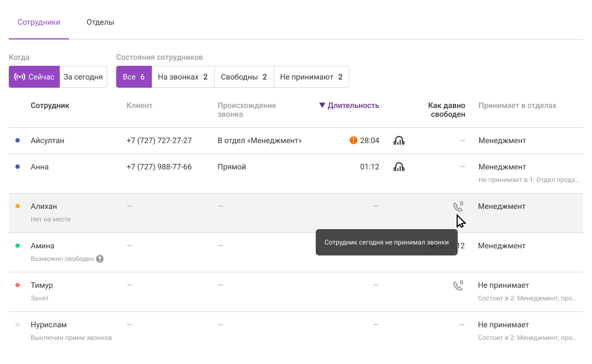Show Не принимают employees only
This screenshot has width=592, height=364.
pyautogui.click(x=311, y=77)
